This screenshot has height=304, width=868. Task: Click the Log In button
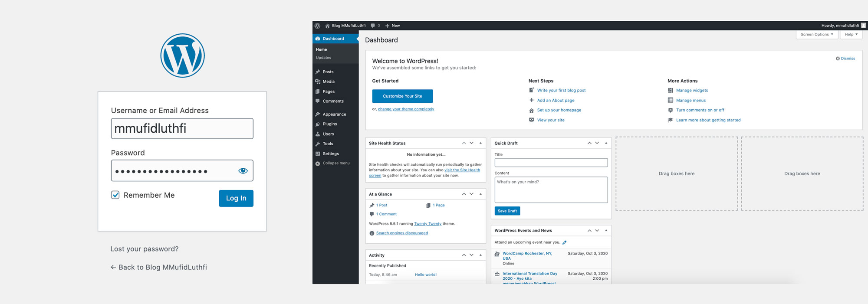click(x=236, y=198)
